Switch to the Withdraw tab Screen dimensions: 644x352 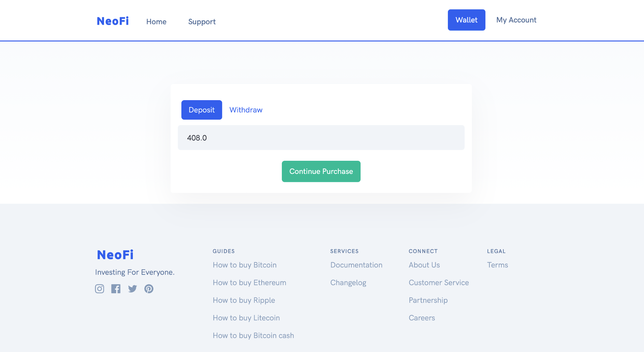[246, 110]
